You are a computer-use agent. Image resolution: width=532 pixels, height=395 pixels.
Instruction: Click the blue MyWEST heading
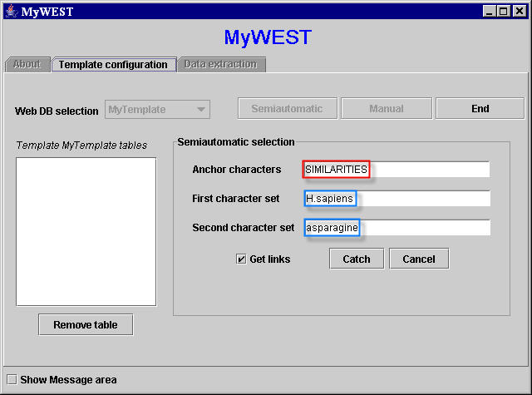pos(268,37)
